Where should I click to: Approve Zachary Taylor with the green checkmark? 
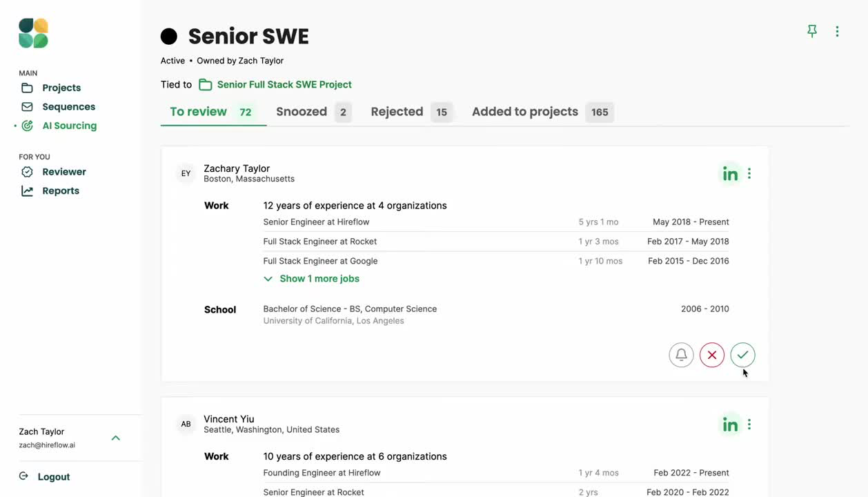pyautogui.click(x=742, y=354)
